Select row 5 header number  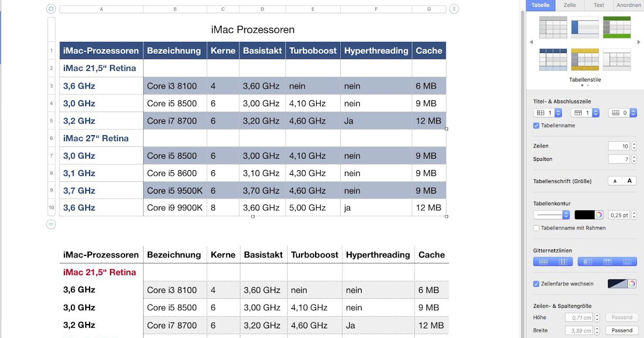[x=52, y=121]
